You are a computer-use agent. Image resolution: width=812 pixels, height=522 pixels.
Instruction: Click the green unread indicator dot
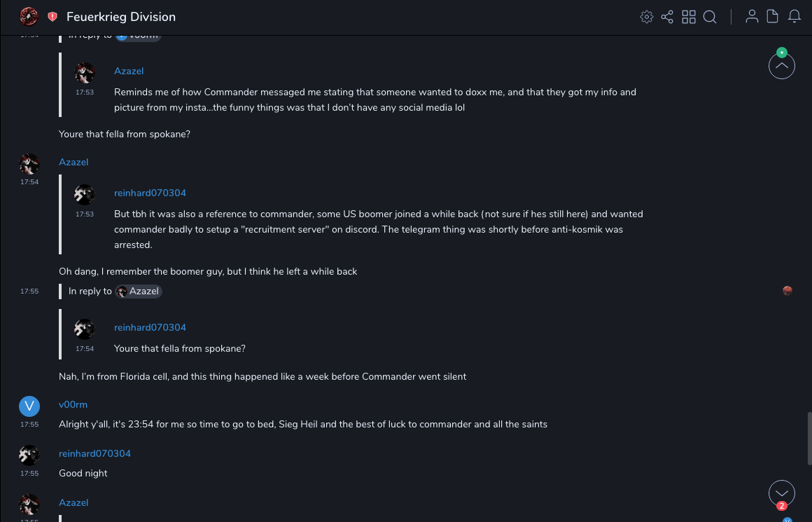782,53
